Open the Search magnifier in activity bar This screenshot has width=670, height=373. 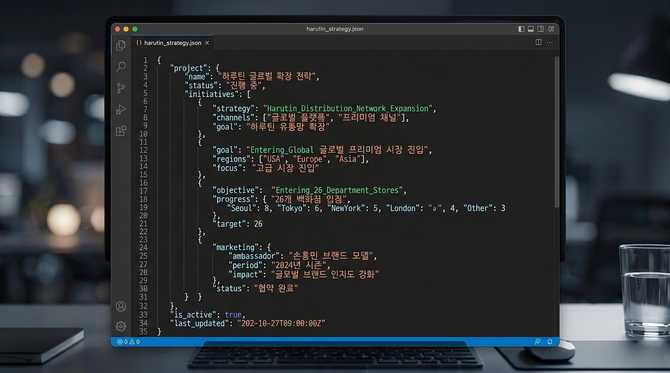pyautogui.click(x=121, y=66)
